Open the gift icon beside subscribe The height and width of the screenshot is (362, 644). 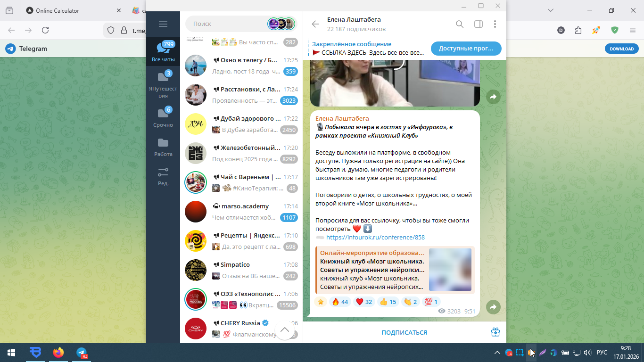[495, 332]
